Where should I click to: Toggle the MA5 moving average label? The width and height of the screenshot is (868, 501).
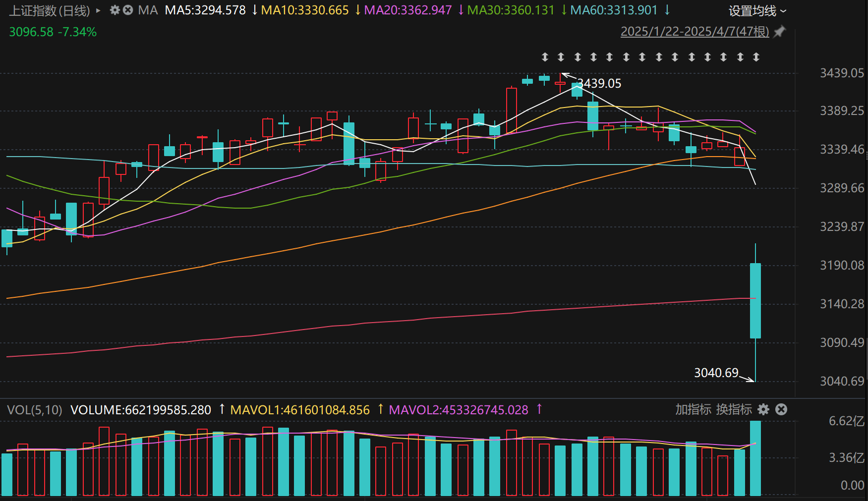click(x=205, y=10)
